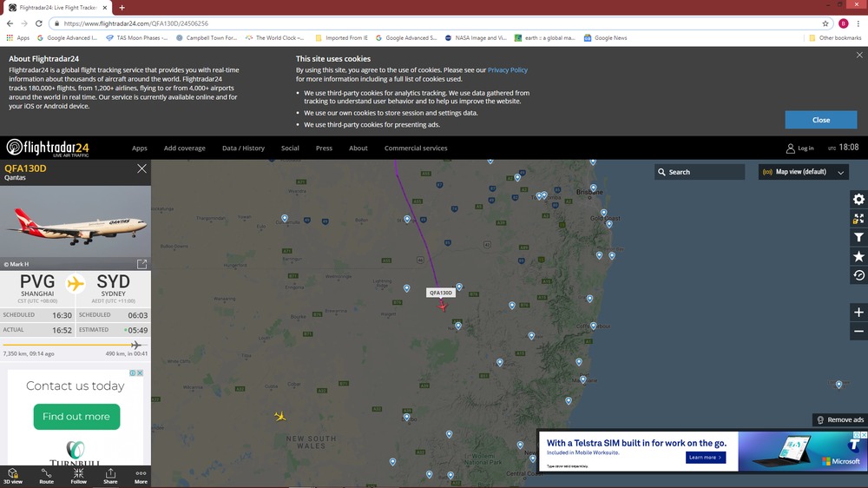The image size is (868, 488).
Task: Expand the aircraft photo
Action: click(141, 264)
